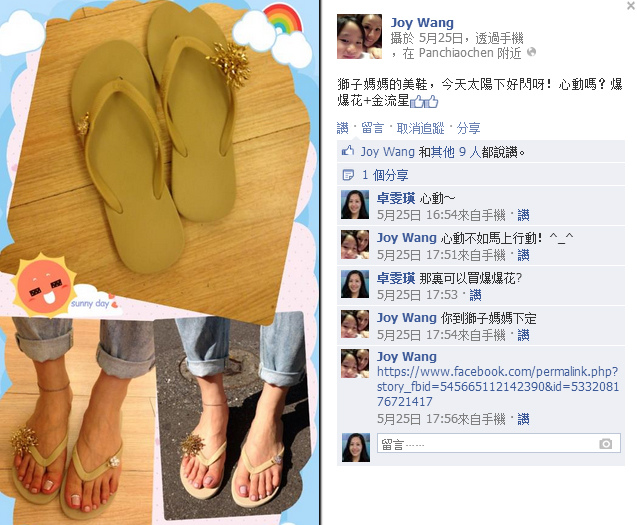Click your avatar beside the comment input
This screenshot has height=525, width=637.
click(356, 447)
